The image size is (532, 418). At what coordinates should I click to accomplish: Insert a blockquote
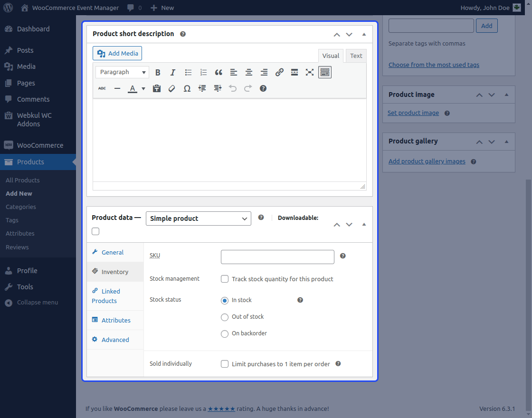pyautogui.click(x=218, y=72)
